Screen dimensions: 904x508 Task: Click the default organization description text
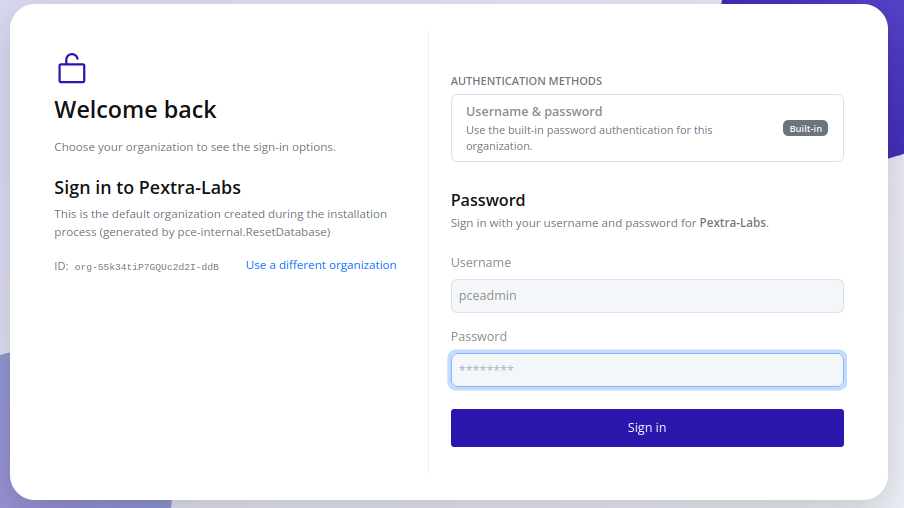pyautogui.click(x=220, y=223)
